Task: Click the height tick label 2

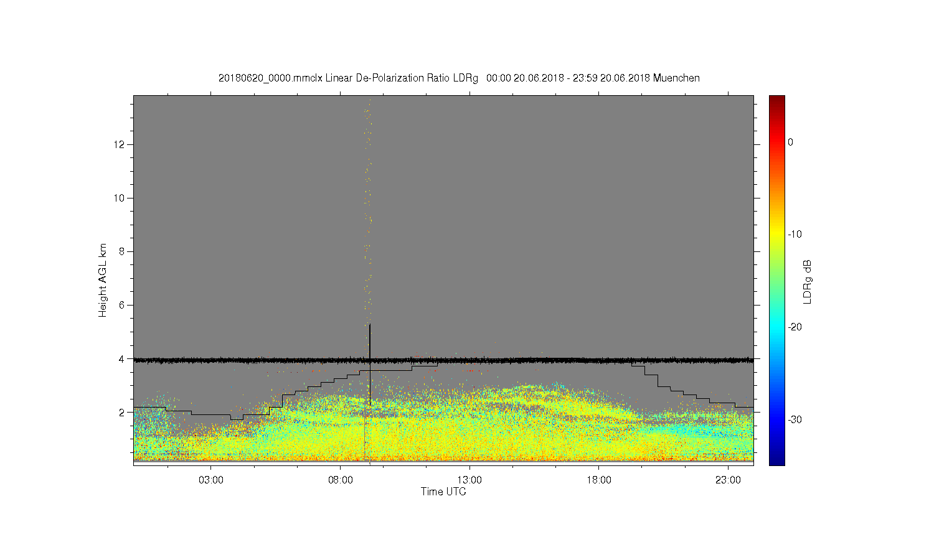Action: (x=122, y=412)
